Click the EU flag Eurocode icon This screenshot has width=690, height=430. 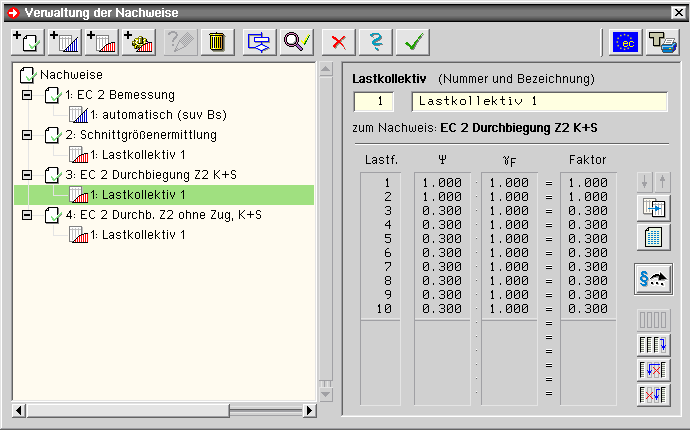coord(626,41)
